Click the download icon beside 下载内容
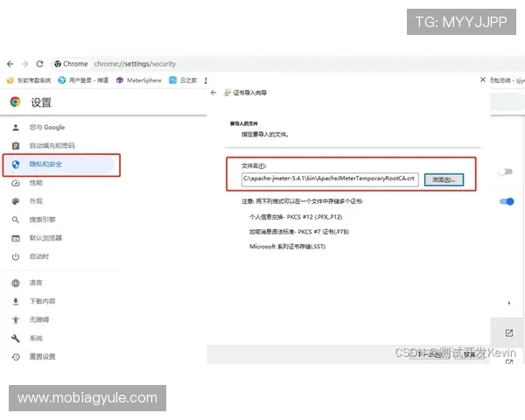This screenshot has width=525, height=420. [16, 301]
